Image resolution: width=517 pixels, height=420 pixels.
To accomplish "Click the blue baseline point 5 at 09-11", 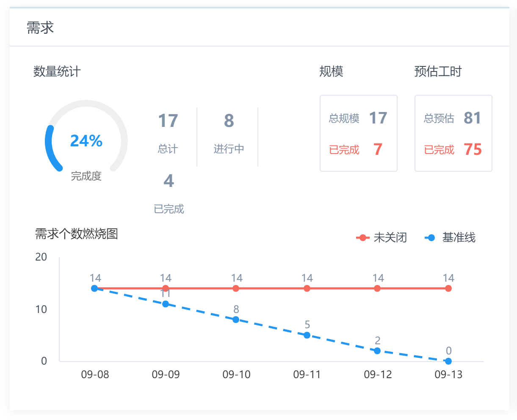I will point(307,335).
